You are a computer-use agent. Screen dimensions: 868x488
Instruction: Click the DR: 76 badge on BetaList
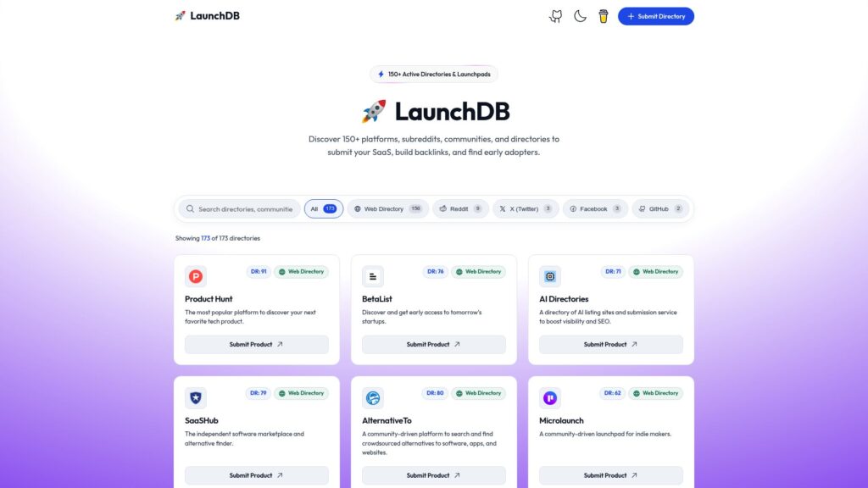pos(436,272)
